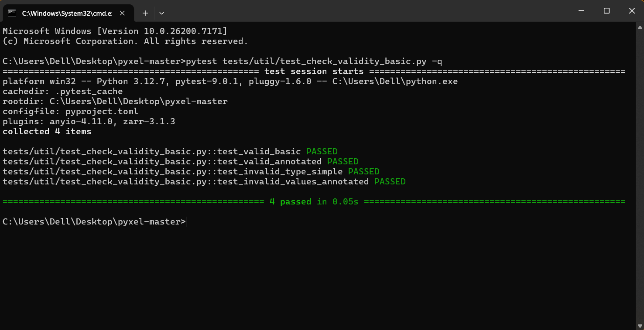
Task: Open the tab options via the chevron button
Action: [161, 13]
